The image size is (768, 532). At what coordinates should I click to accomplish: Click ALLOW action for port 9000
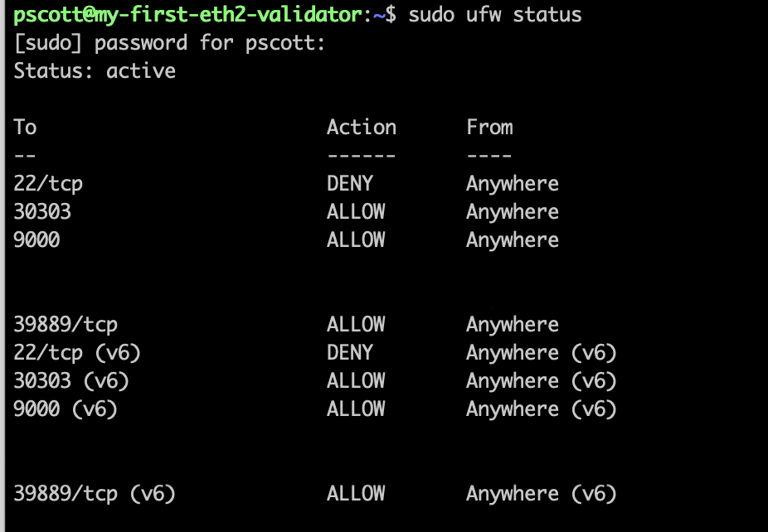coord(356,239)
